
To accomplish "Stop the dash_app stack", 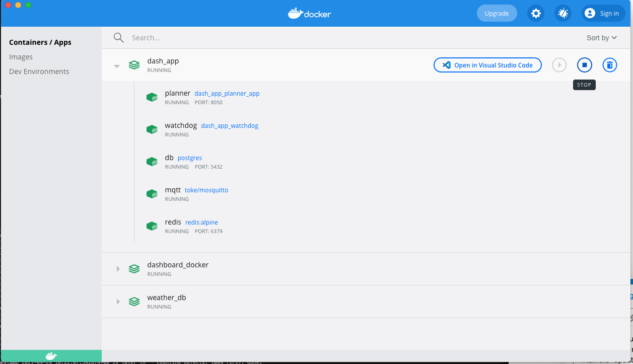I will point(584,65).
